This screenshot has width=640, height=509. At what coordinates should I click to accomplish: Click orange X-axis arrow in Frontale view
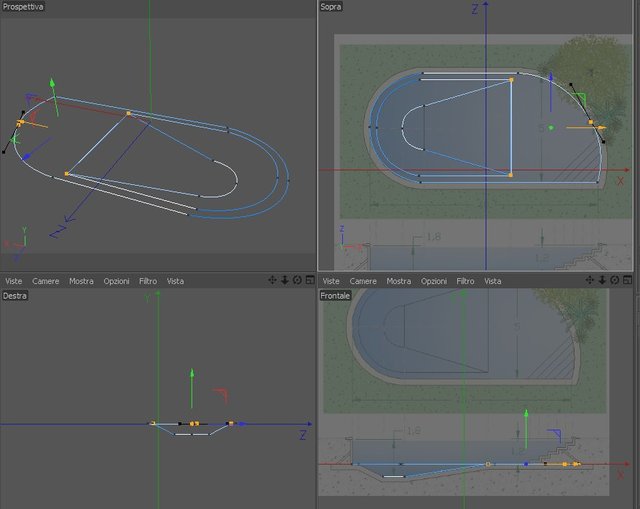(x=577, y=464)
